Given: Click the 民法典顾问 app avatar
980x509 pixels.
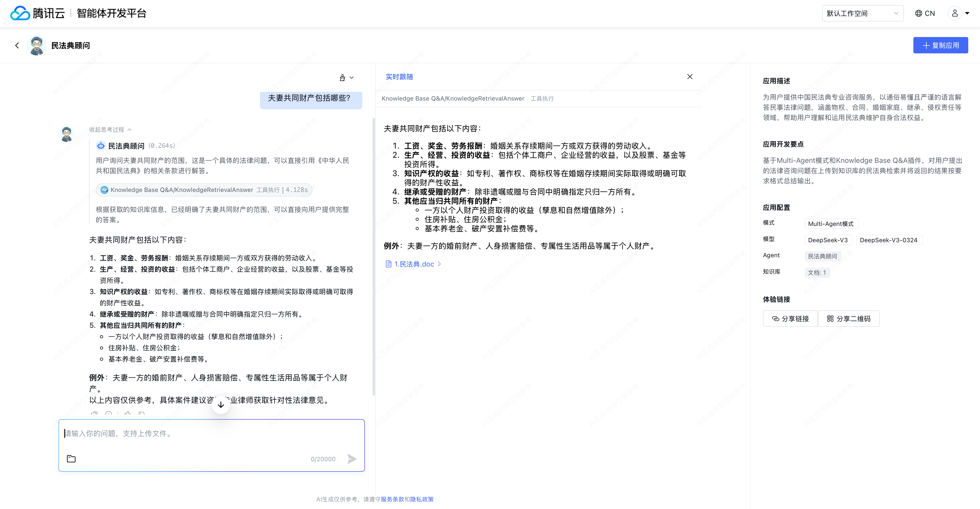Looking at the screenshot, I should click(x=37, y=46).
